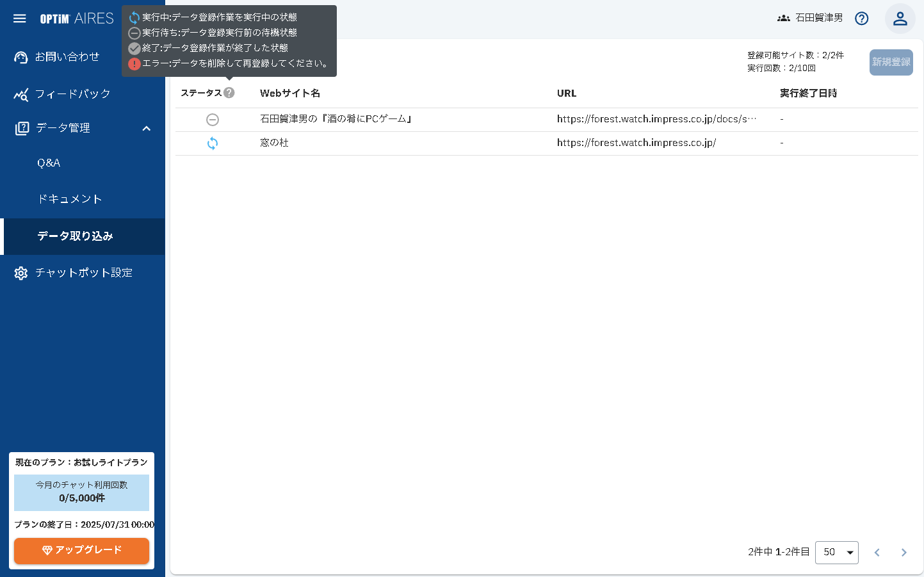Click the 実行中 spinning status icon for 窓の杜

213,143
